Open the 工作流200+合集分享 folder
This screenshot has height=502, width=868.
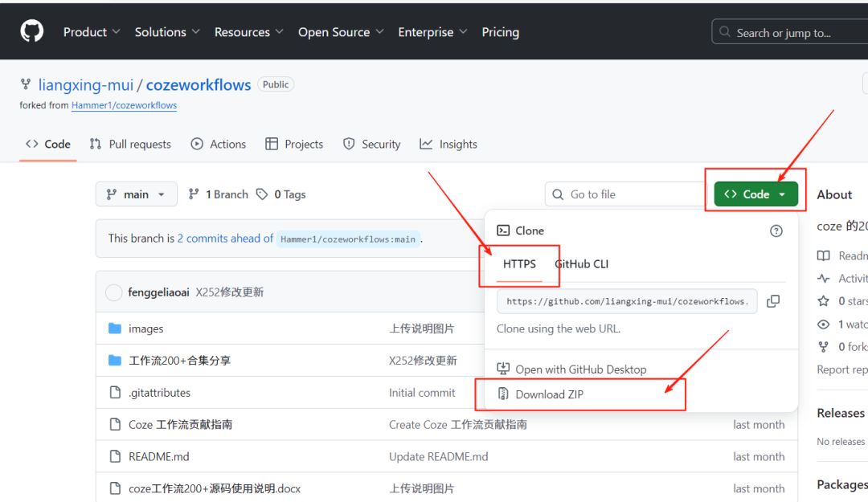tap(179, 361)
